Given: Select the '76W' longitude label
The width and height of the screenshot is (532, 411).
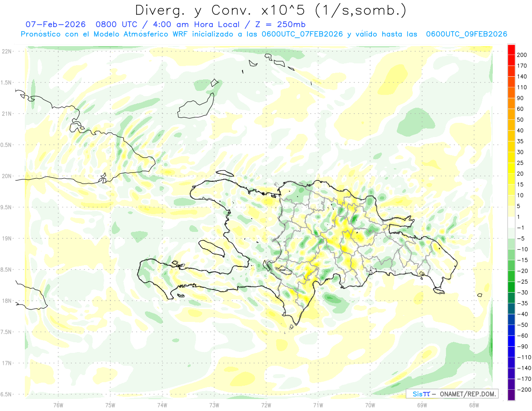Looking at the screenshot, I should pos(58,405).
